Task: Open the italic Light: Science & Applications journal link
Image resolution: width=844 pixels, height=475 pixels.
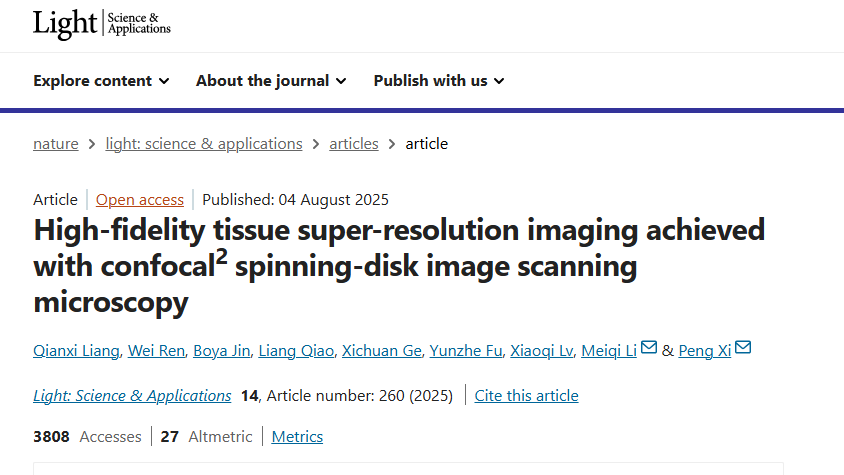Action: tap(132, 396)
